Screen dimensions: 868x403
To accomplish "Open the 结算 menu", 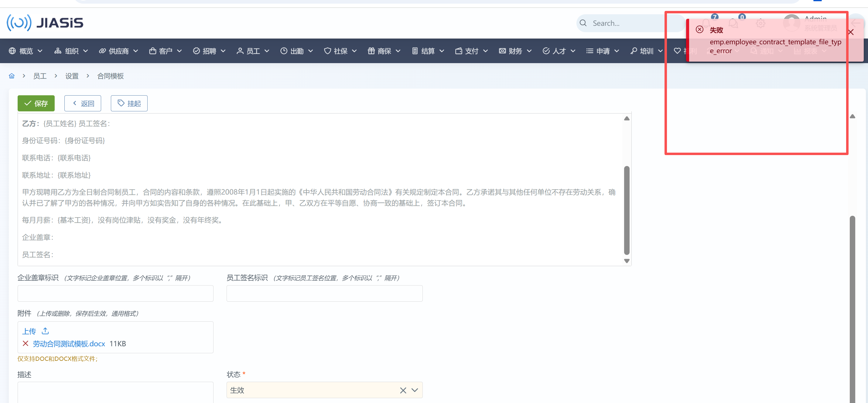I will tap(428, 51).
